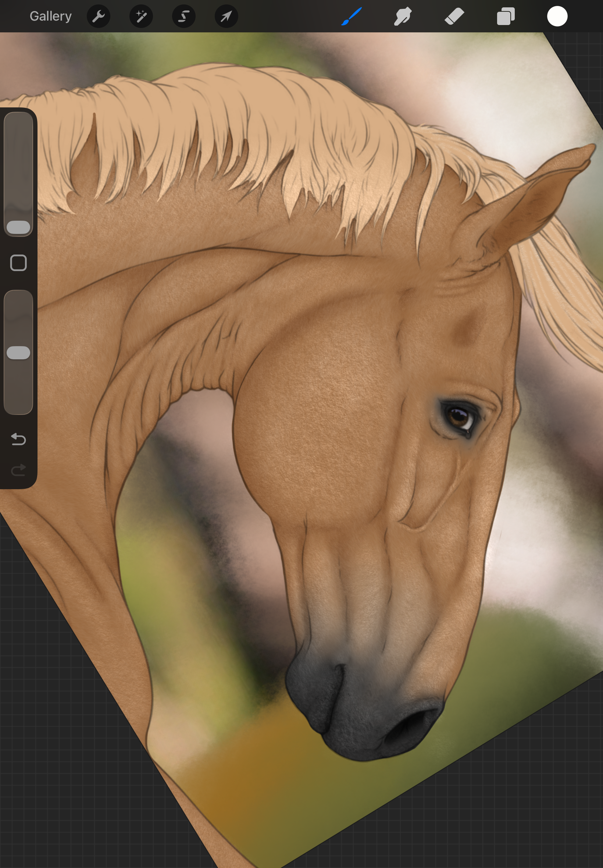Tap the square Modify button in sidebar

18,263
